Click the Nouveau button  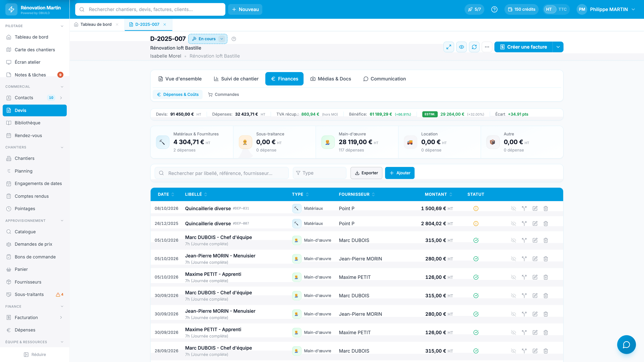coord(245,9)
